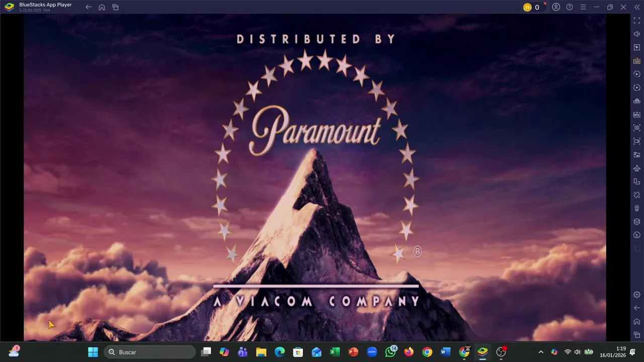The width and height of the screenshot is (644, 362).
Task: Click the APK install icon in sidebar
Action: [x=636, y=115]
